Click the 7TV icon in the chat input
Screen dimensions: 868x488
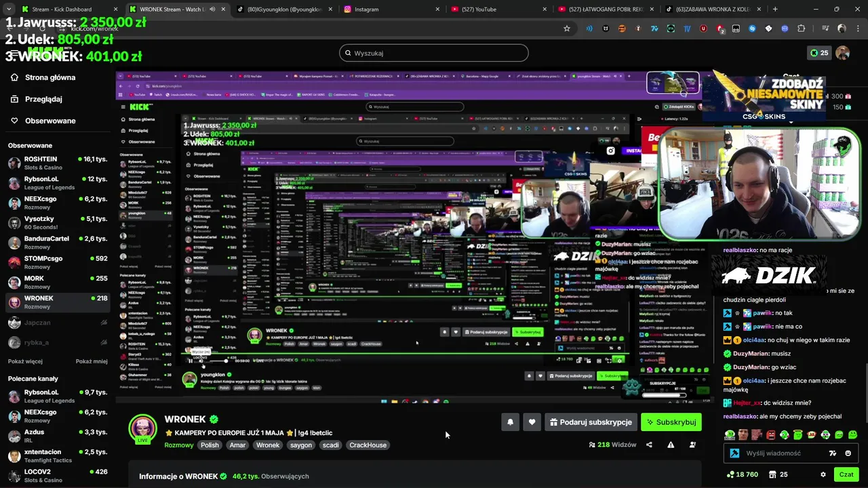(x=833, y=453)
